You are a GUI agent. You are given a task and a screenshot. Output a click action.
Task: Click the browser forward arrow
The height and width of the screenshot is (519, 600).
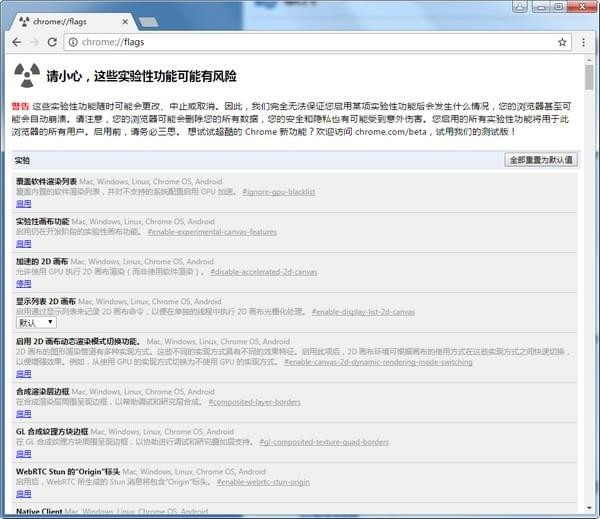35,42
